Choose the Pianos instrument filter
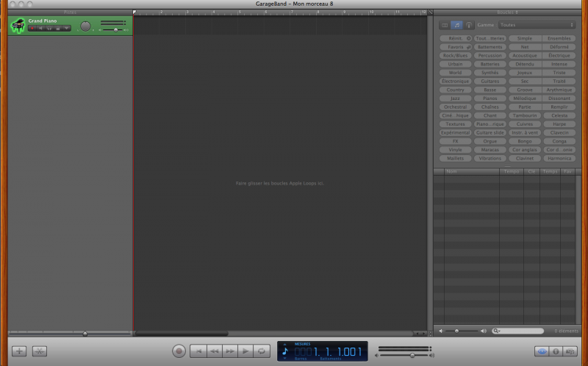The image size is (588, 366). click(x=490, y=98)
